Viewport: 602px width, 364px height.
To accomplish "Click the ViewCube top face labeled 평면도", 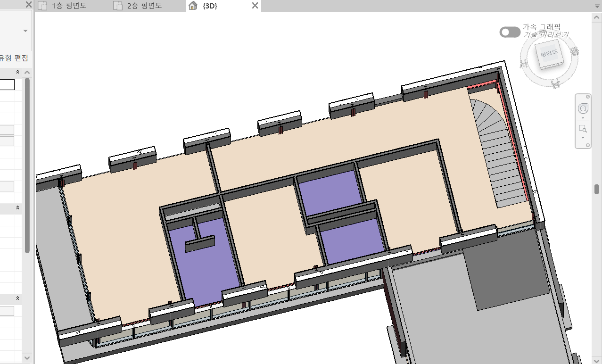I will tap(548, 54).
